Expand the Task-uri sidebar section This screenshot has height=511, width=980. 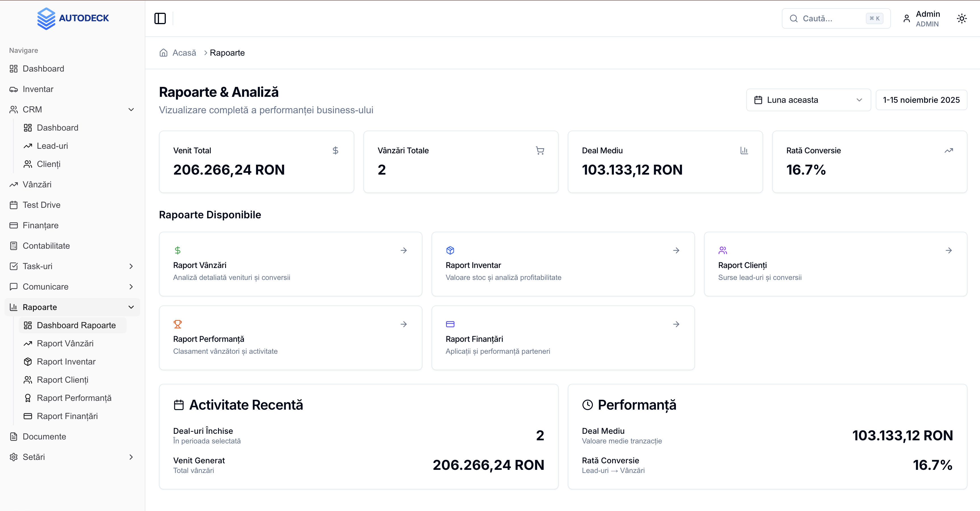point(131,266)
